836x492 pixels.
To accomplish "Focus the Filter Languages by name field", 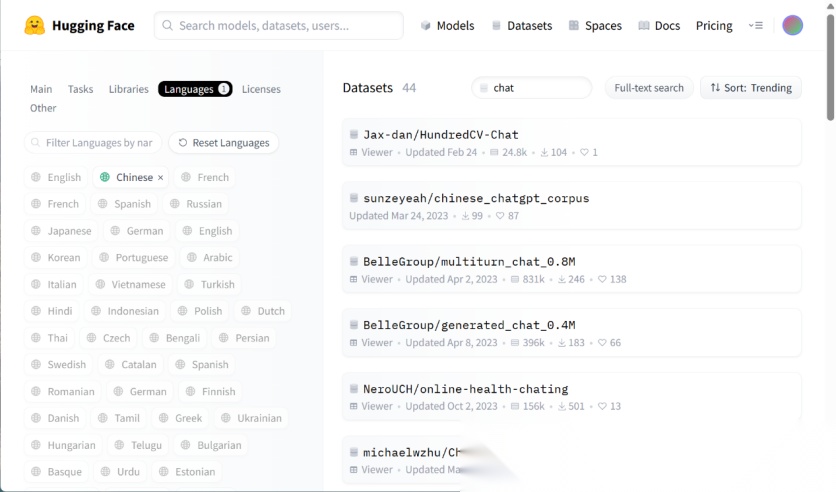I will 93,143.
